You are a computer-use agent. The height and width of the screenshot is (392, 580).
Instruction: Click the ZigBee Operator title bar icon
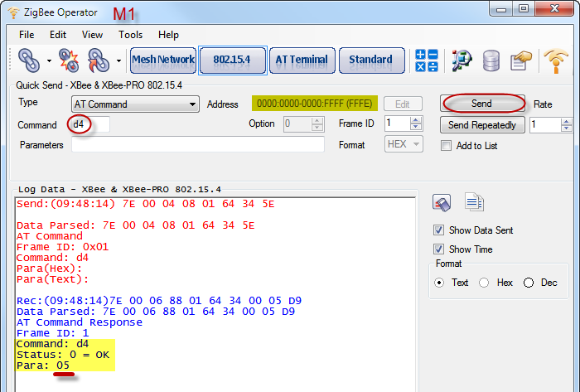[13, 12]
